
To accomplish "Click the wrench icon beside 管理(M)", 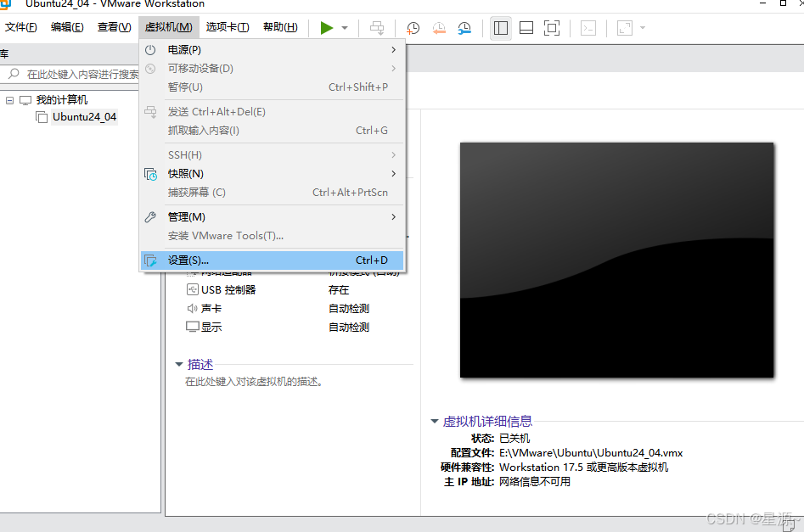I will (150, 217).
